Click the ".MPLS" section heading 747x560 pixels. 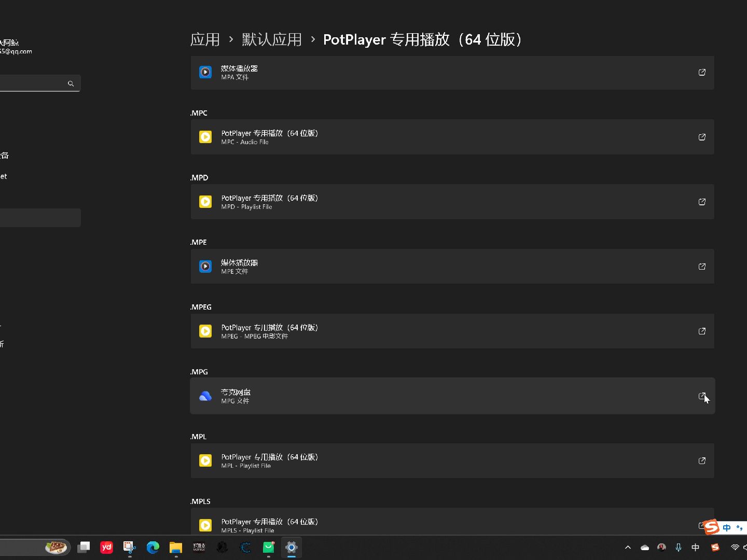200,501
